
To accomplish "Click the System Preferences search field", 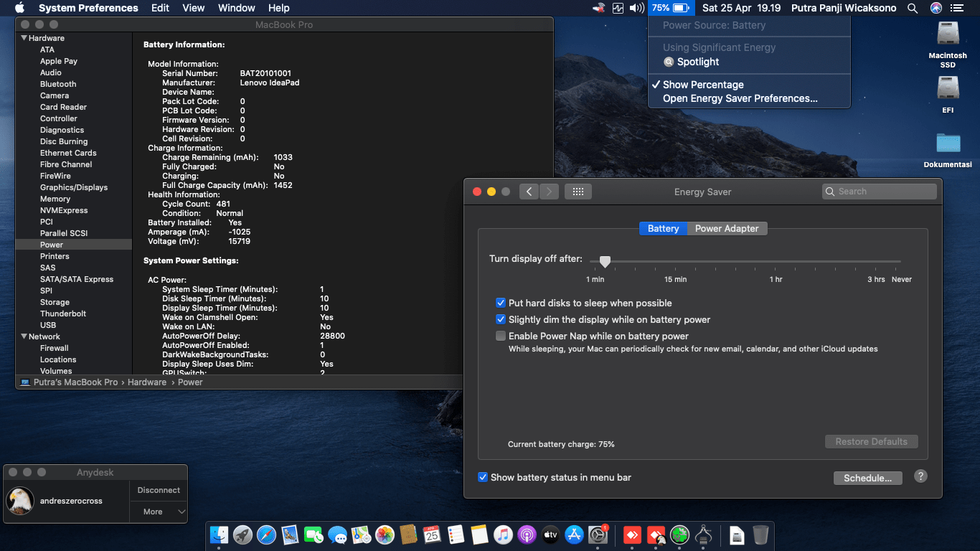I will click(879, 192).
